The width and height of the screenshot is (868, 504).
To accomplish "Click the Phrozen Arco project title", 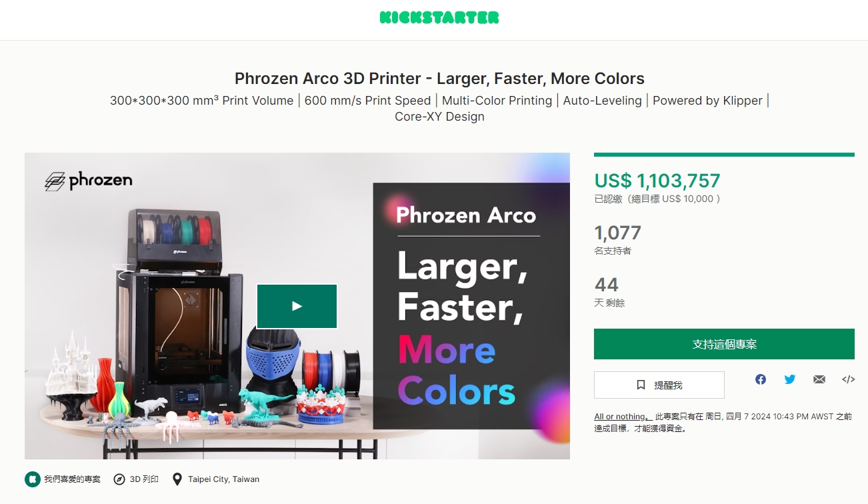I will point(439,79).
